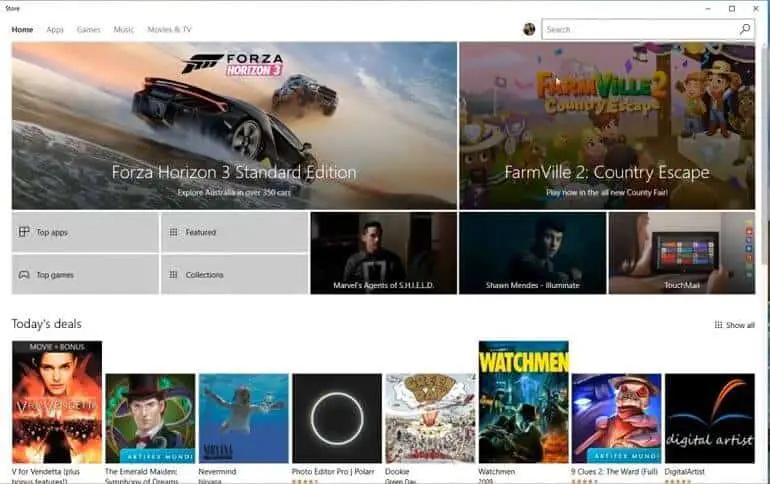Open V for Vendetta movie poster
This screenshot has height=484, width=770.
coord(57,402)
